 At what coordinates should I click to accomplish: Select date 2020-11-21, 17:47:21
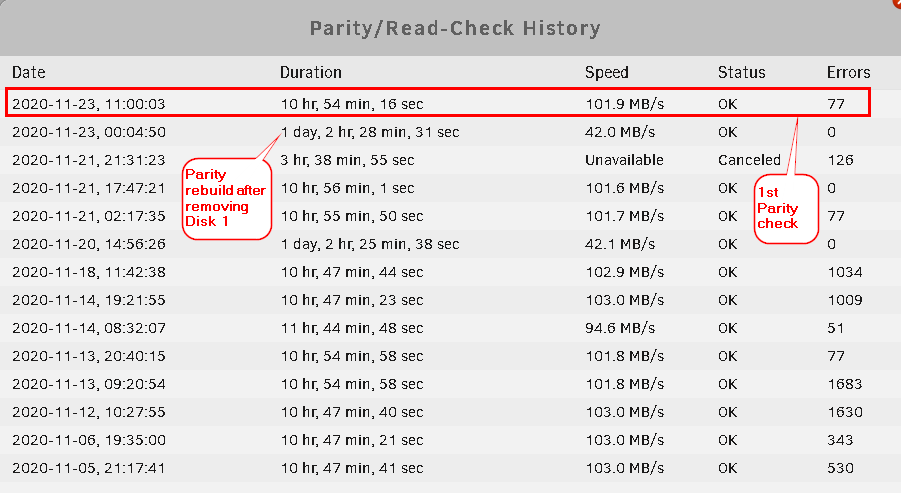point(88,188)
